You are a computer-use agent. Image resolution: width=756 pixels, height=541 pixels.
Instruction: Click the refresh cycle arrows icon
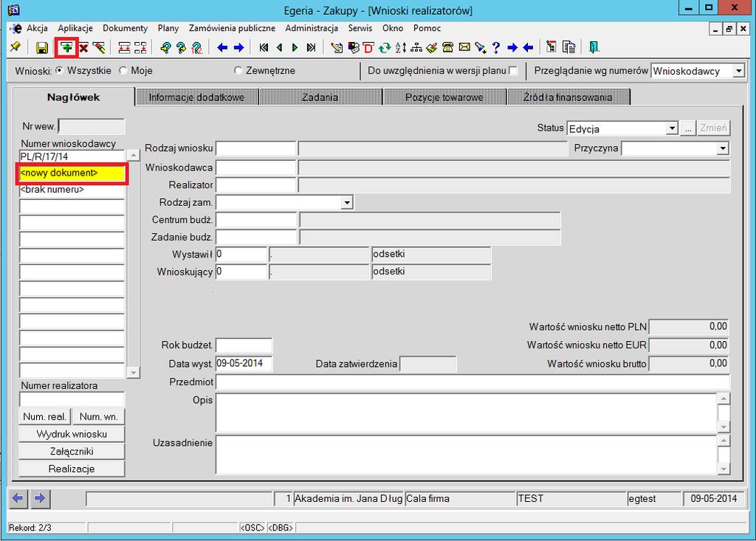pos(384,47)
